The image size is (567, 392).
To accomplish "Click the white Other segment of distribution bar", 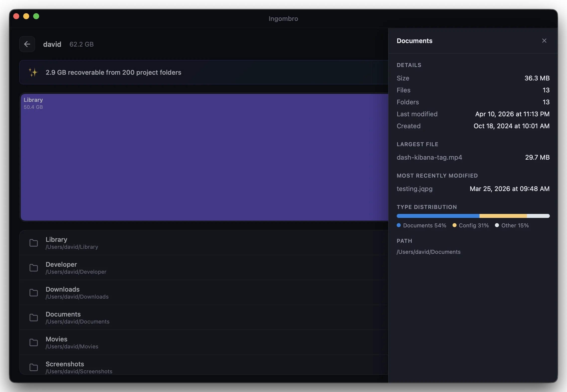I will click(538, 216).
